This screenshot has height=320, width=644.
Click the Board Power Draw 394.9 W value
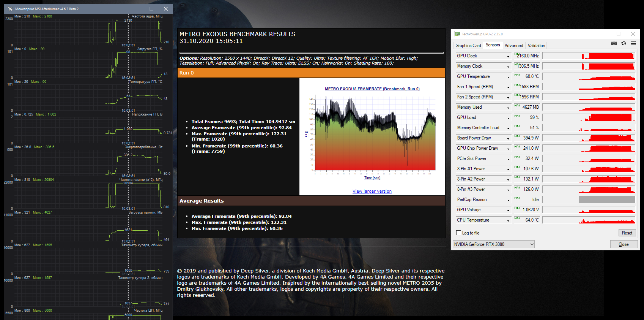tap(531, 138)
